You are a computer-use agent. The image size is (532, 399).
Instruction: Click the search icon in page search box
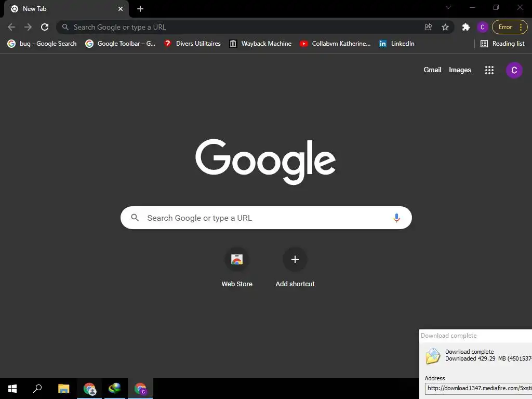pyautogui.click(x=135, y=218)
